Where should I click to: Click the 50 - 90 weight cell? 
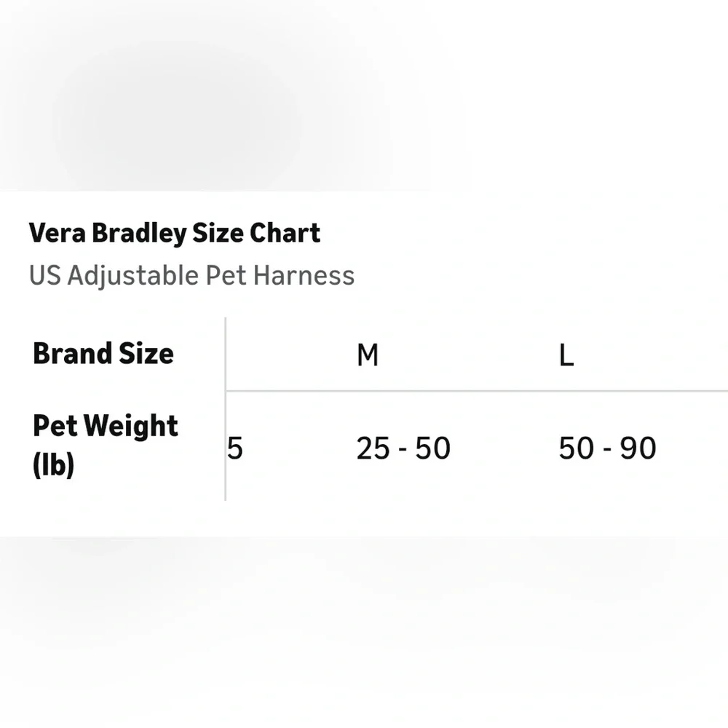[x=607, y=448]
